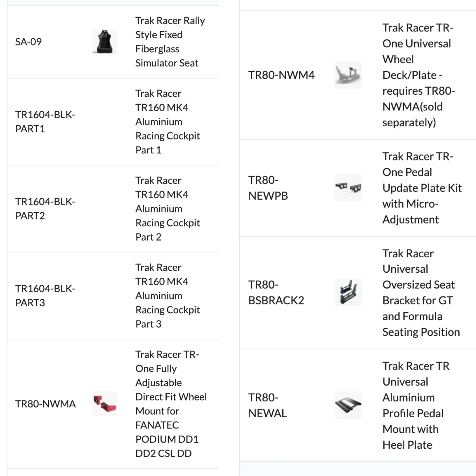476x476 pixels.
Task: Open the TR80-NWM4 wheel deck thumbnail
Action: (x=348, y=75)
